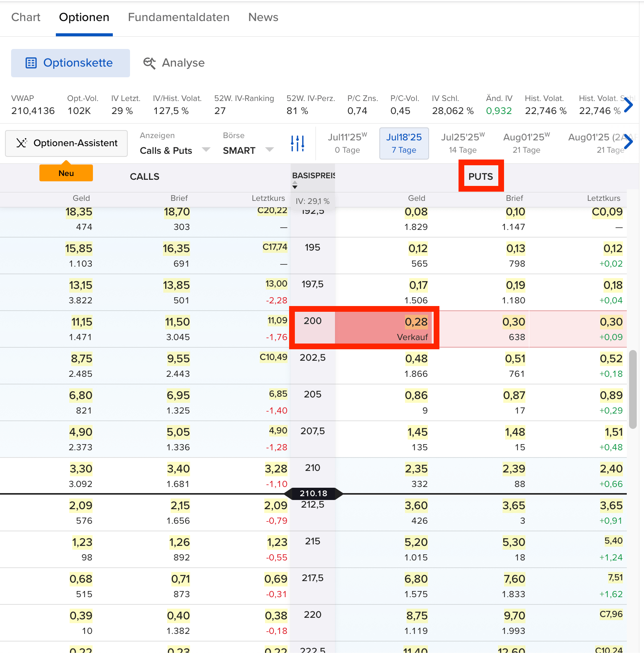The width and height of the screenshot is (644, 653).
Task: Sort by Basispreis using sort arrow
Action: tap(295, 186)
